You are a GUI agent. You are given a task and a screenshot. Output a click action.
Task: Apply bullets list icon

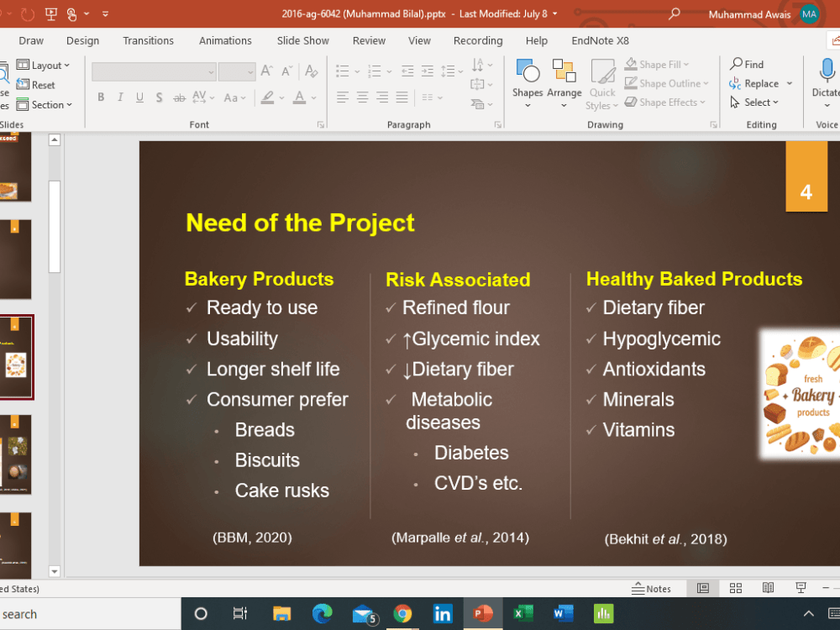point(343,71)
